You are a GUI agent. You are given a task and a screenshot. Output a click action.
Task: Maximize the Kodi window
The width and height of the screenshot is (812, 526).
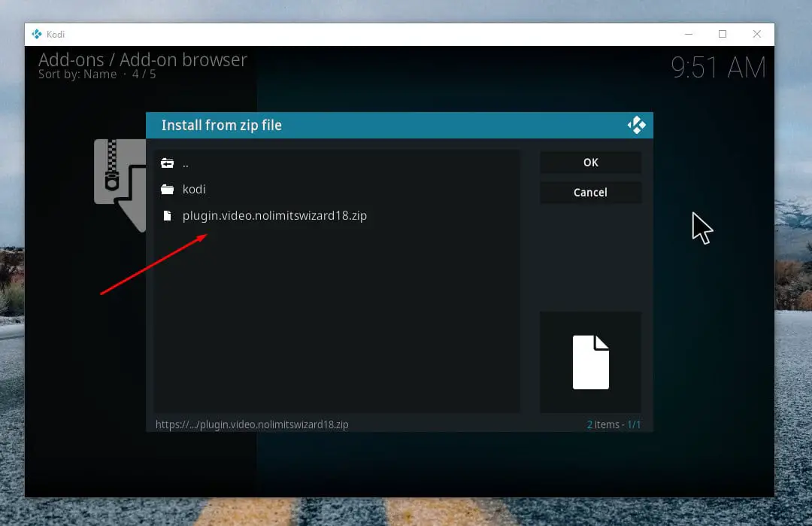pos(723,34)
